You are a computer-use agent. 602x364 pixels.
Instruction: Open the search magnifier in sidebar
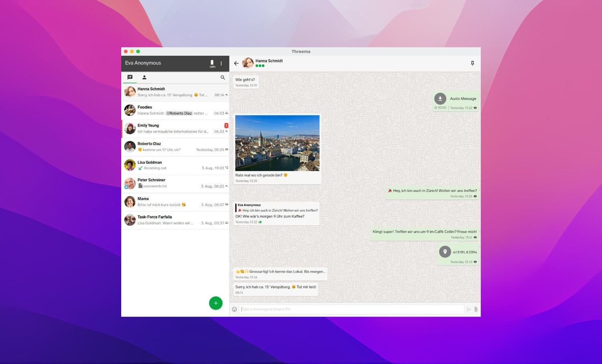tap(223, 77)
